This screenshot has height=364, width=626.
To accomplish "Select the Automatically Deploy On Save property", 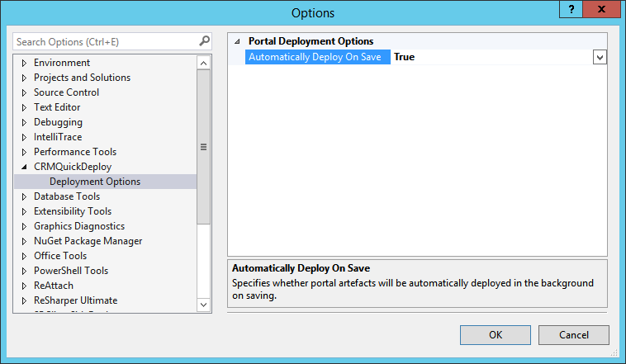I will point(315,57).
